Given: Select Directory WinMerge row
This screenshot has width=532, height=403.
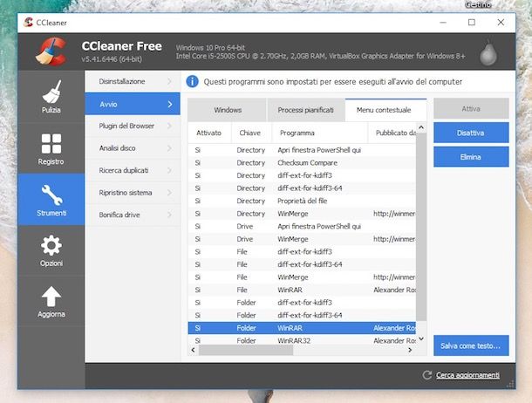Looking at the screenshot, I should point(302,214).
